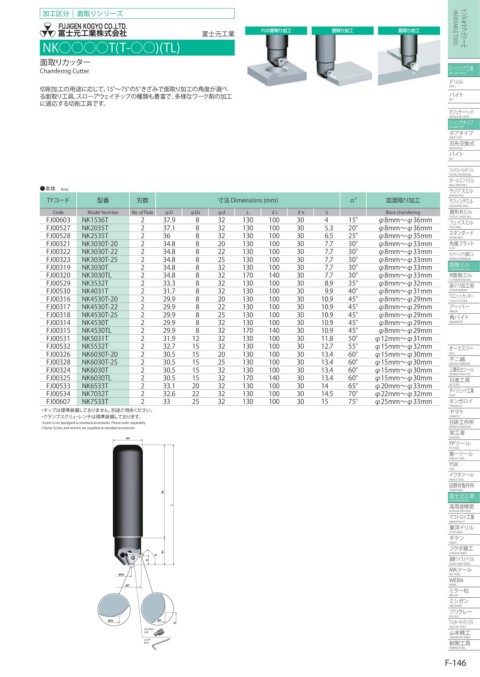
Task: Select the highlighted 面取ミル index tab
Action: click(x=463, y=266)
